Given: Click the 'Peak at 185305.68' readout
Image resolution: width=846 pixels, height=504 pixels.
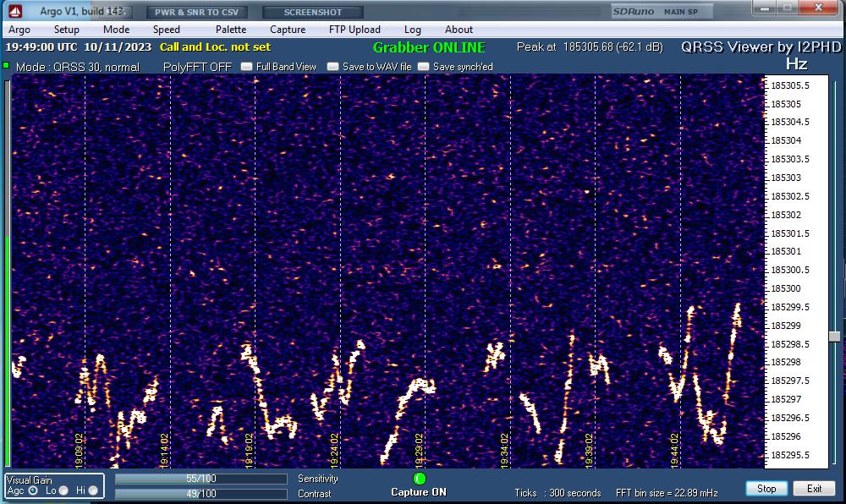Looking at the screenshot, I should click(590, 47).
